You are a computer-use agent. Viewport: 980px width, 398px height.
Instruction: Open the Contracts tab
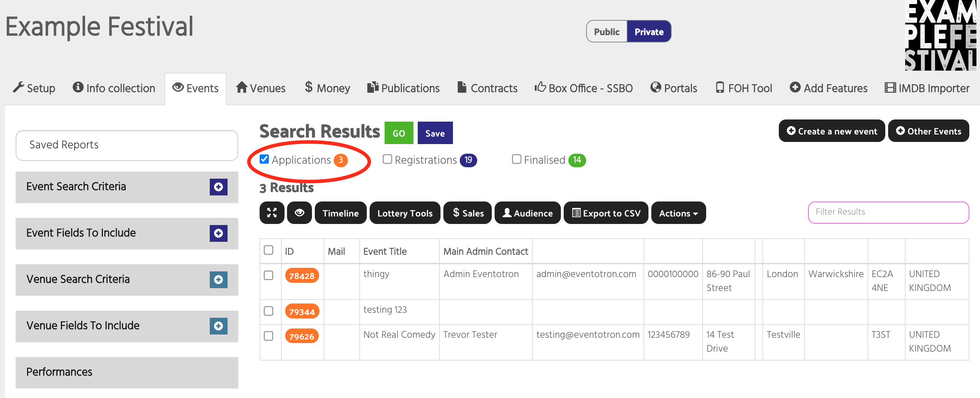[x=487, y=88]
